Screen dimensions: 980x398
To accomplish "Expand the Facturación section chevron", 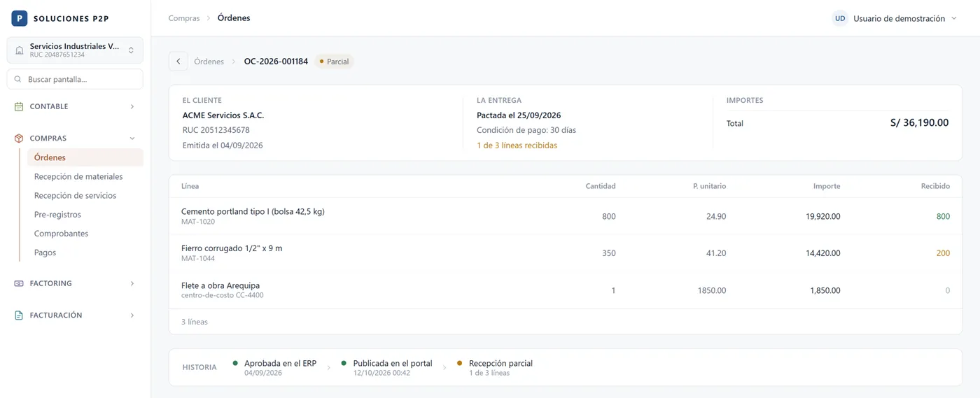I will pos(132,315).
